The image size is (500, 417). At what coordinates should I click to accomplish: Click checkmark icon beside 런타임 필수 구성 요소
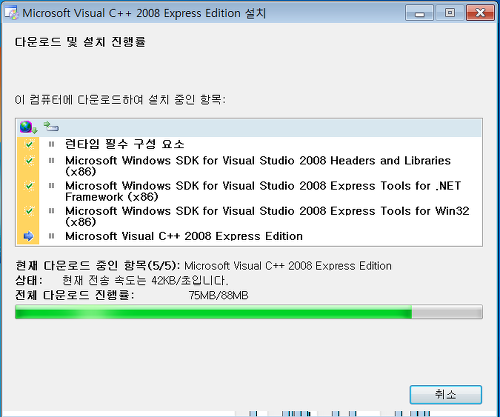click(29, 144)
